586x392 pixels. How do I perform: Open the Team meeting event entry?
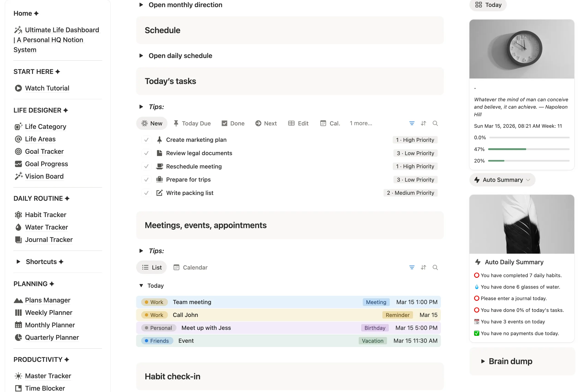point(192,302)
